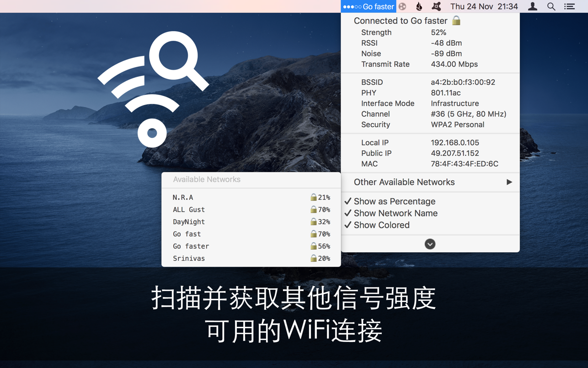Viewport: 588px width, 368px height.
Task: Select the Go fast network
Action: tap(251, 234)
